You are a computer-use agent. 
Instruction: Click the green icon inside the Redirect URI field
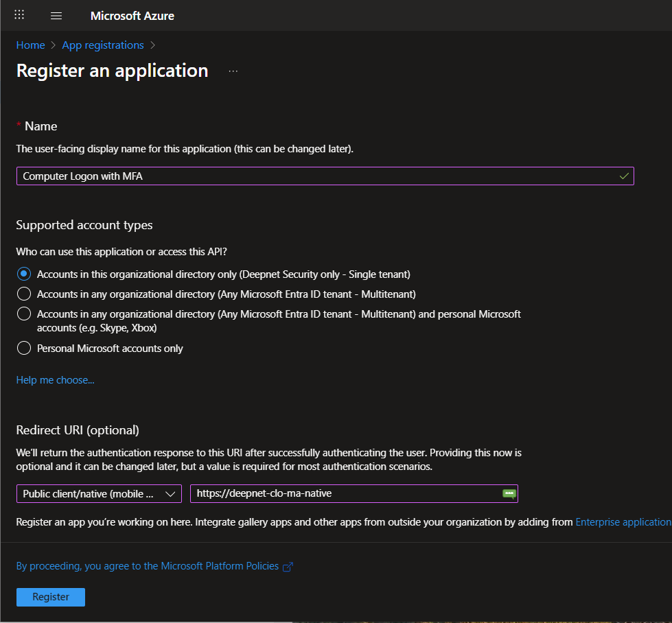[x=509, y=493]
